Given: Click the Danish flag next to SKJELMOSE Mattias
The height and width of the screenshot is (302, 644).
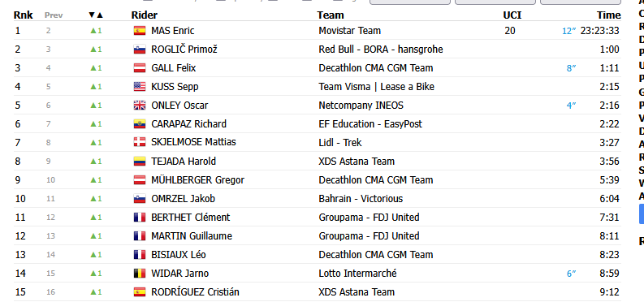Looking at the screenshot, I should tap(140, 142).
